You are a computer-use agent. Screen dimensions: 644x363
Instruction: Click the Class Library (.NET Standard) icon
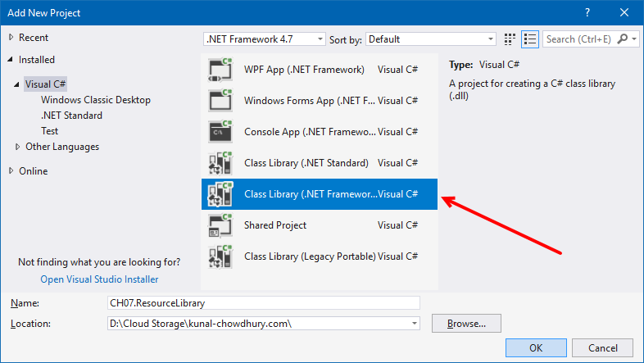tap(220, 163)
